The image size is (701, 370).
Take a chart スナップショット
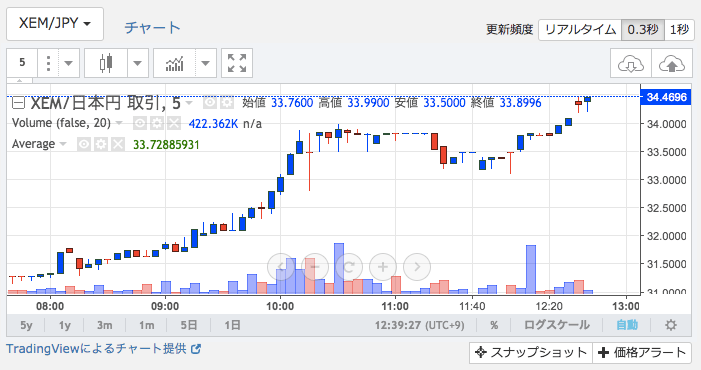click(531, 353)
